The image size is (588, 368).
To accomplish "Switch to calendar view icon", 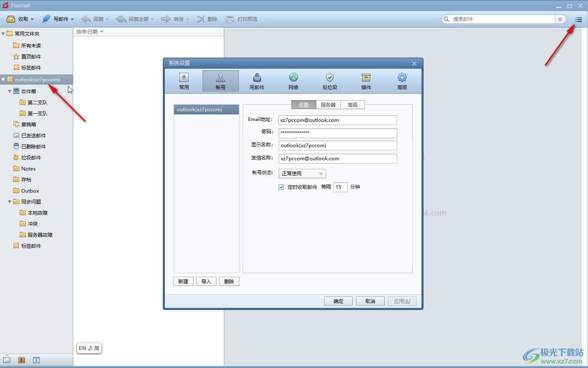I will (x=36, y=360).
